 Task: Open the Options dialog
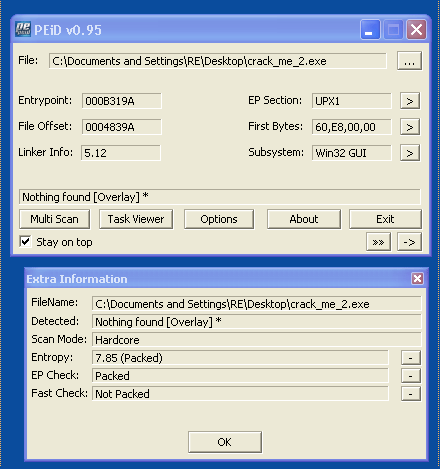tap(219, 219)
